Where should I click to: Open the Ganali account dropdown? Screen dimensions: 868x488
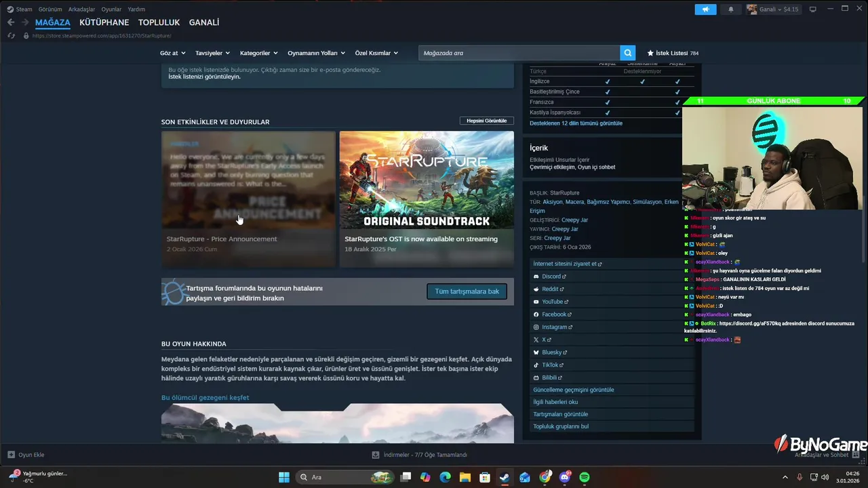(x=773, y=9)
